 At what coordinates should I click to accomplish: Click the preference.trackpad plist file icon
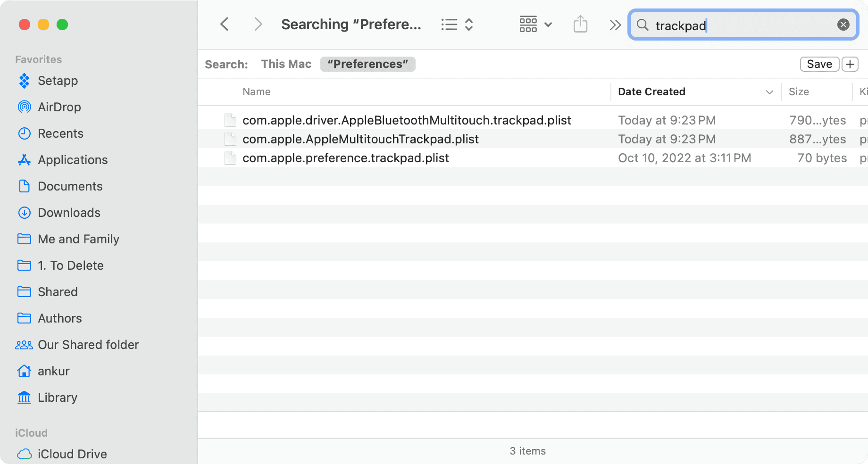tap(230, 158)
